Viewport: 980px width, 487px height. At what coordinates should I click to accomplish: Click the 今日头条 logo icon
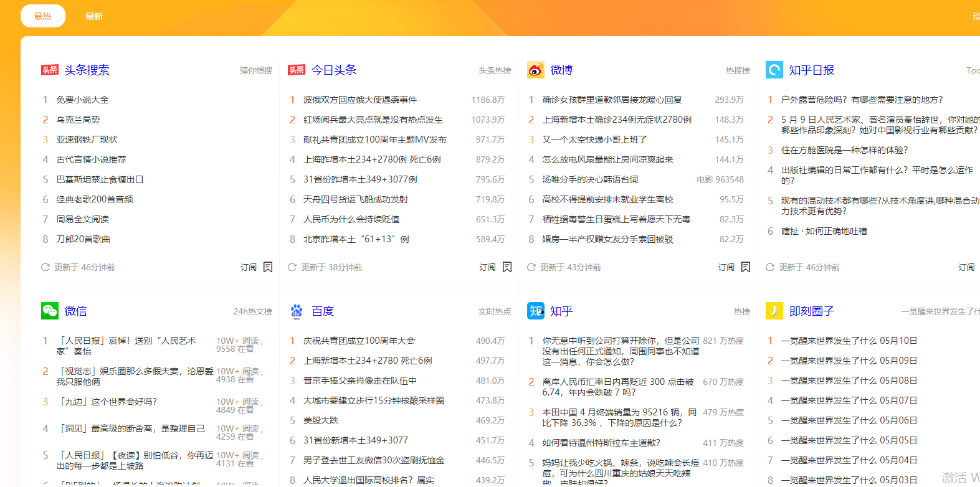click(297, 70)
